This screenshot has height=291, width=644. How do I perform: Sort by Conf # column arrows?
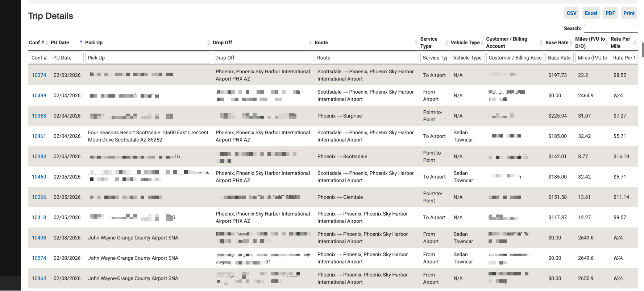(46, 43)
